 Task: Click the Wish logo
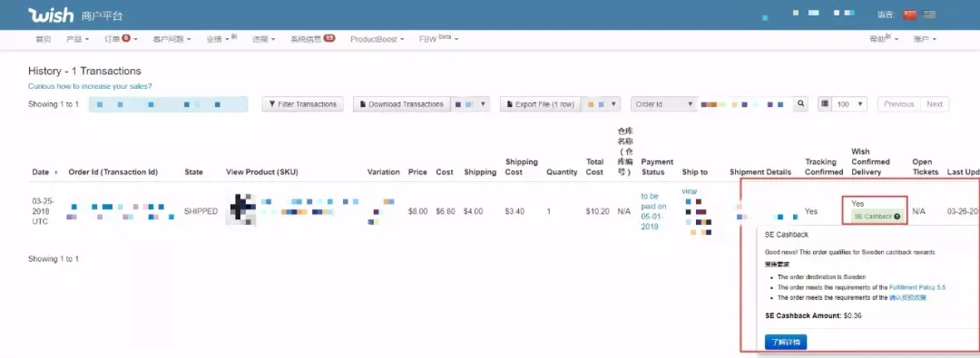tap(51, 15)
